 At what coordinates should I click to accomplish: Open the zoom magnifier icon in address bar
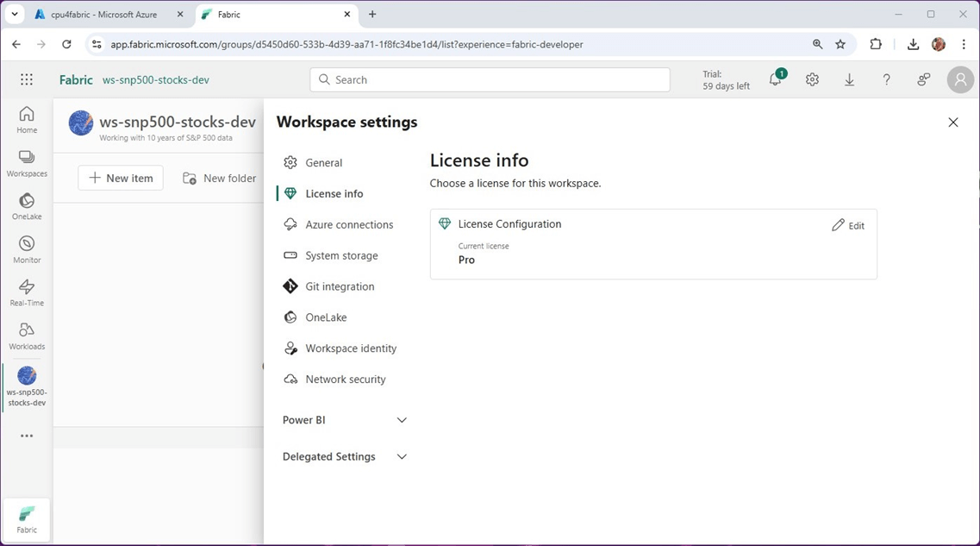click(x=817, y=44)
